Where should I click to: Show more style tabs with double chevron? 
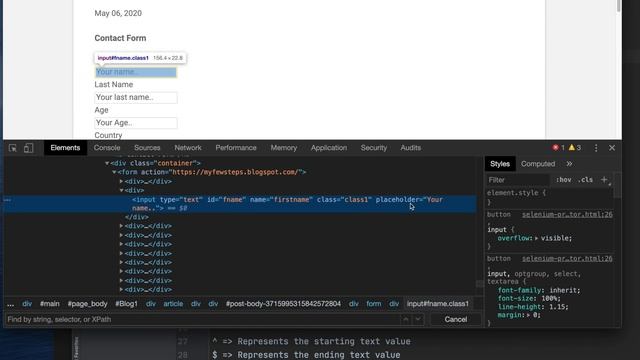pos(569,164)
